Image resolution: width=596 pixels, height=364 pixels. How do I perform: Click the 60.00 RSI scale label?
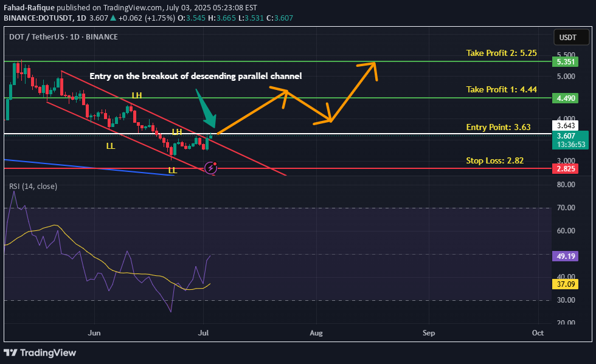tap(566, 231)
